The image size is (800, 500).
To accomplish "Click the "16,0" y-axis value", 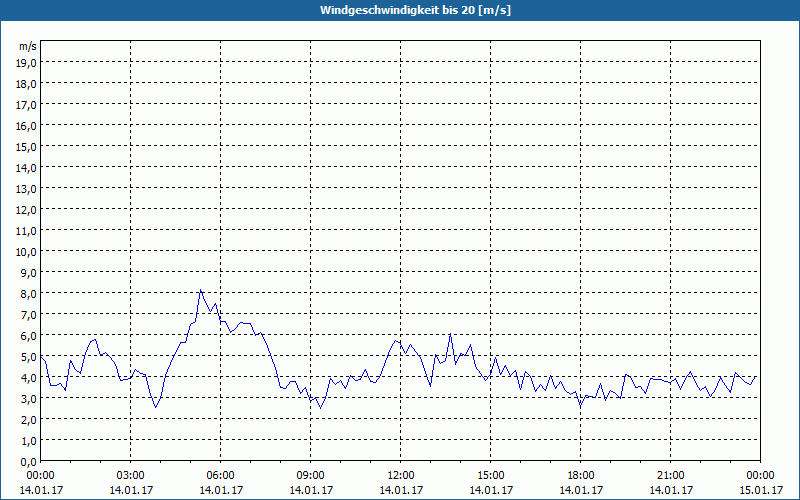I will coord(27,126).
